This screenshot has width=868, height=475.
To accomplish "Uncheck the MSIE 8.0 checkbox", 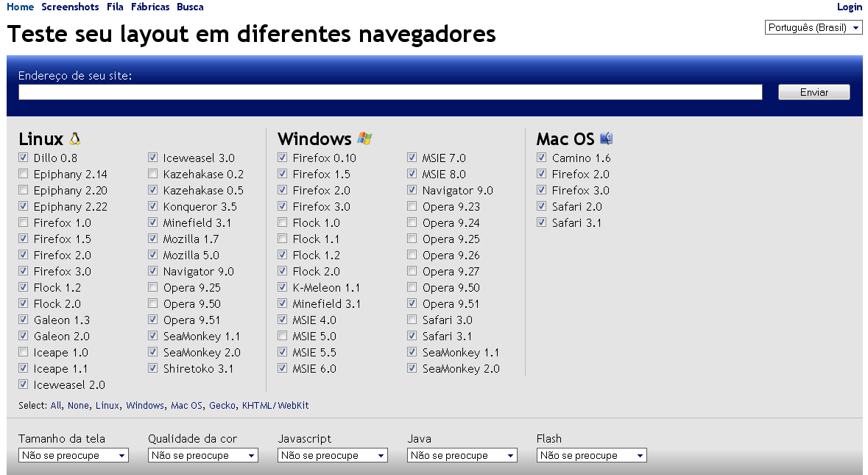I will 412,174.
